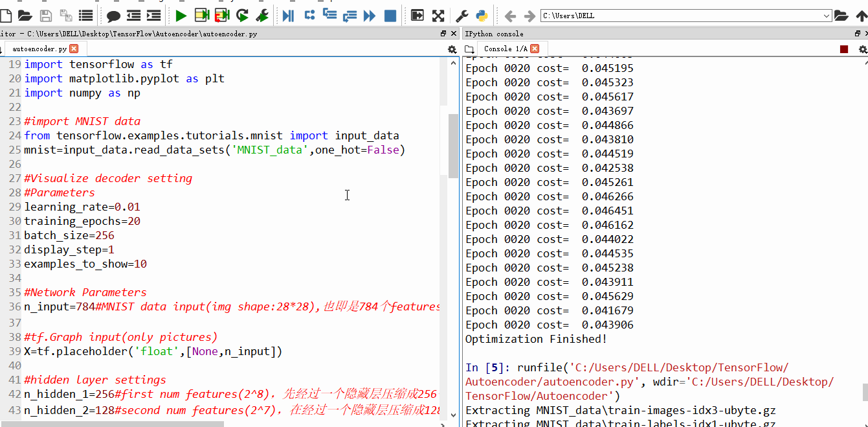Create a new file
The height and width of the screenshot is (427, 868).
pos(5,16)
